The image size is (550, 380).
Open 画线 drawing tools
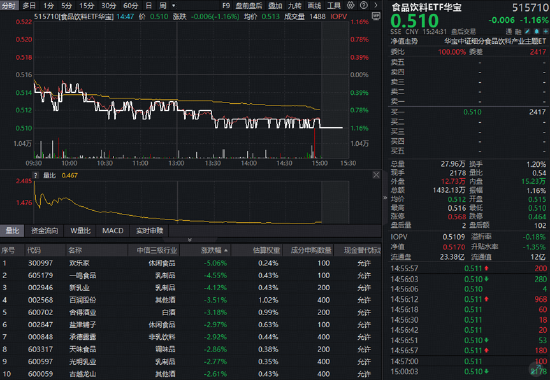pyautogui.click(x=314, y=5)
